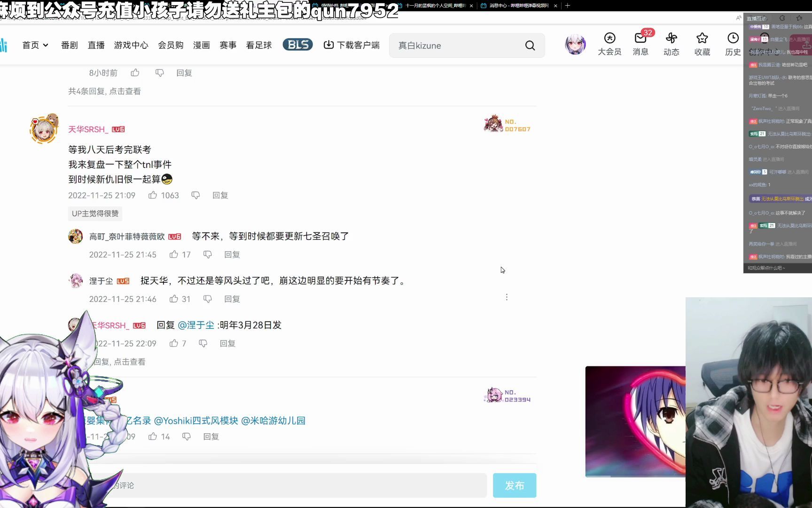Open the 番剧 navigation item
Viewport: 812px width, 508px height.
pos(70,45)
